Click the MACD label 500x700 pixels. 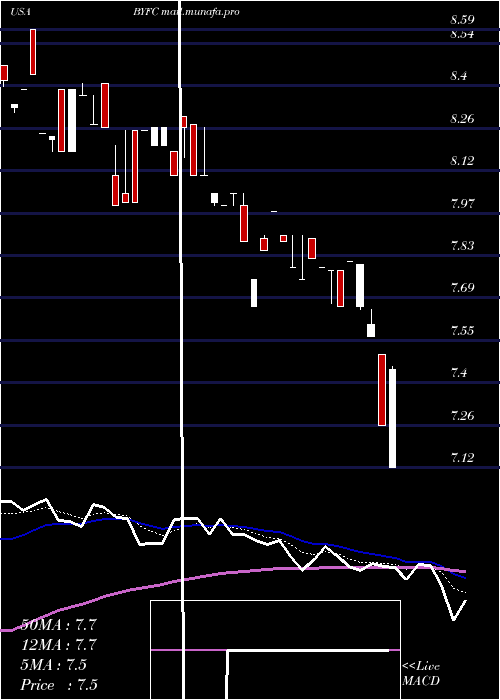click(x=421, y=681)
